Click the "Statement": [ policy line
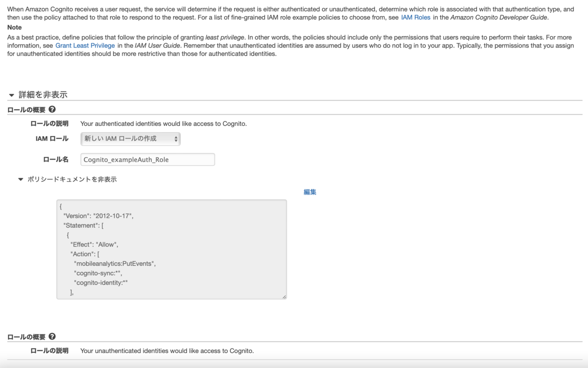The width and height of the screenshot is (588, 368). (x=83, y=225)
